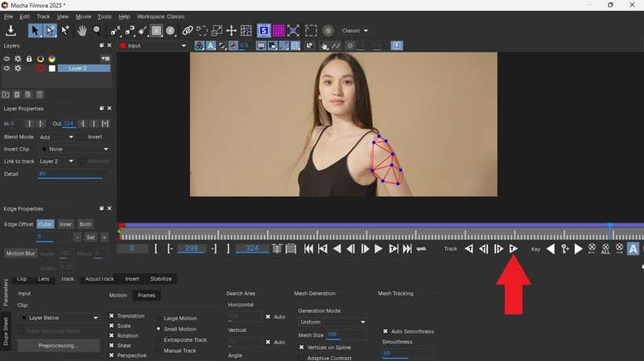Select the ellipse shape tool
The height and width of the screenshot is (361, 644).
point(171,31)
